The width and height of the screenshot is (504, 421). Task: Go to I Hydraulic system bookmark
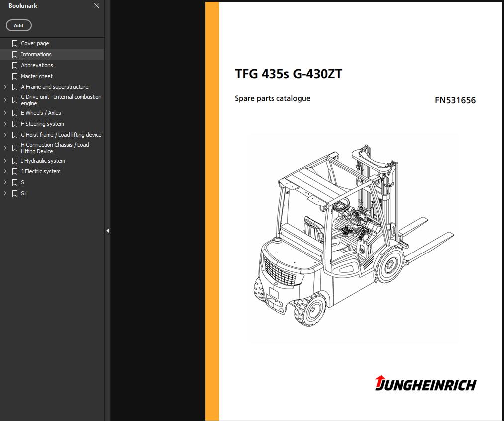tap(43, 161)
